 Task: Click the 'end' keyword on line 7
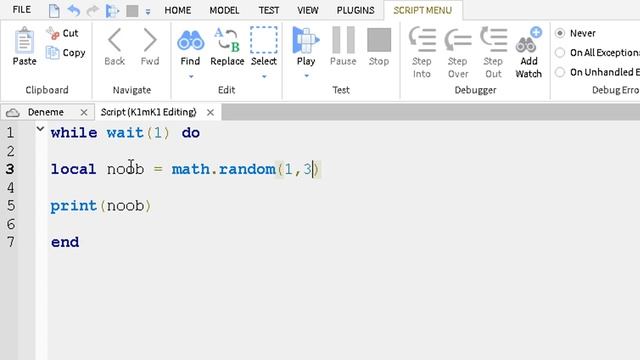65,242
